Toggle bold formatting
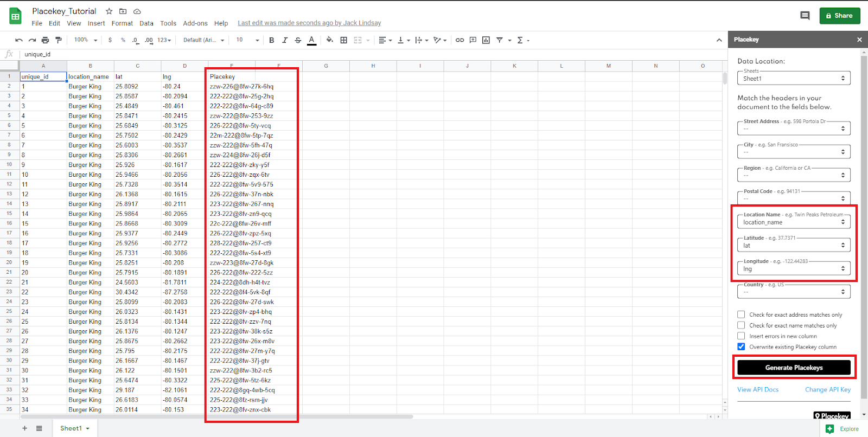 pyautogui.click(x=272, y=40)
